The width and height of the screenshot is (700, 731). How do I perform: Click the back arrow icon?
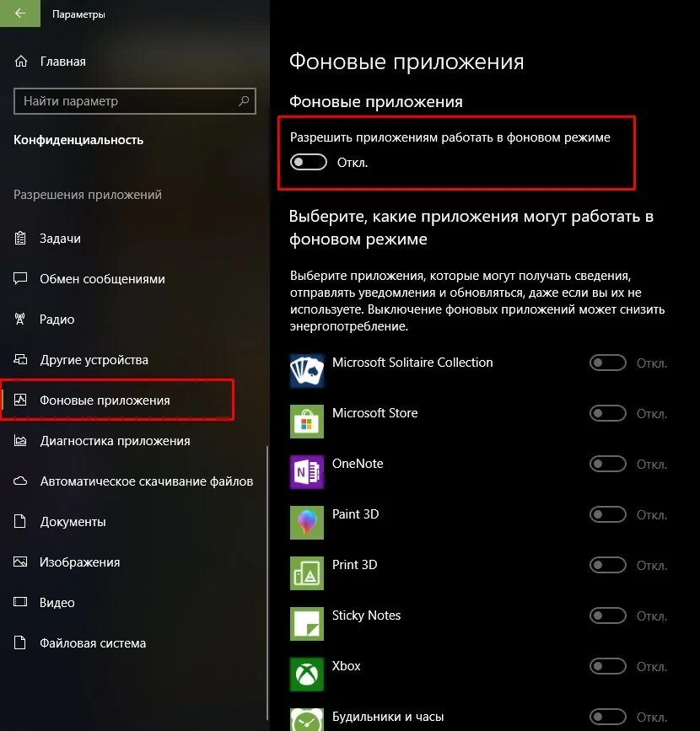tap(20, 13)
